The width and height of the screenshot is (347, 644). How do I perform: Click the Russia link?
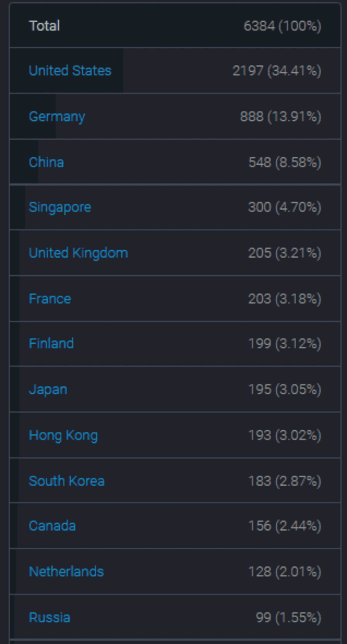(x=50, y=618)
